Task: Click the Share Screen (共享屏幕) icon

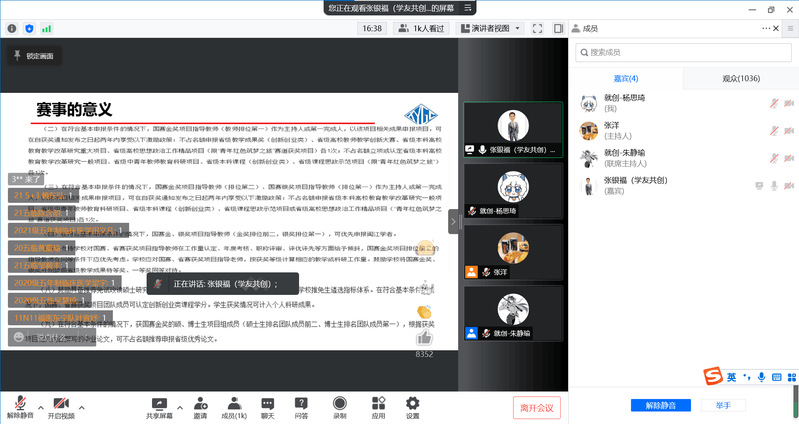Action: pyautogui.click(x=160, y=405)
